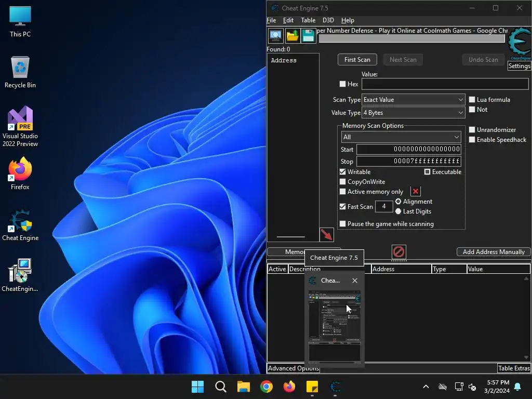Toggle the Not checkbox

click(x=472, y=109)
